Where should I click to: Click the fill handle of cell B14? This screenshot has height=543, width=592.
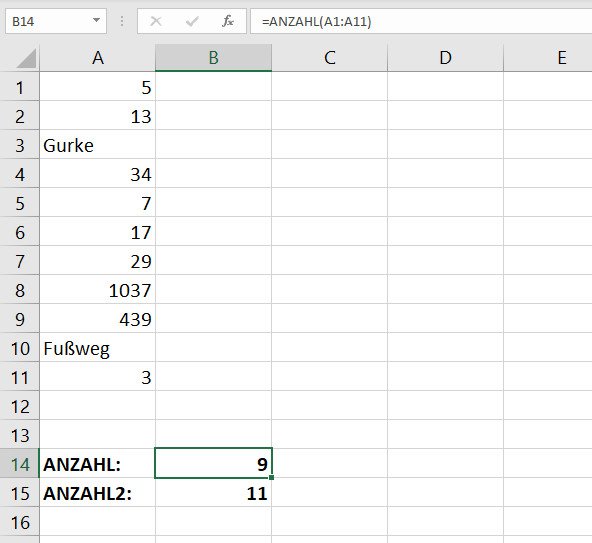click(271, 478)
